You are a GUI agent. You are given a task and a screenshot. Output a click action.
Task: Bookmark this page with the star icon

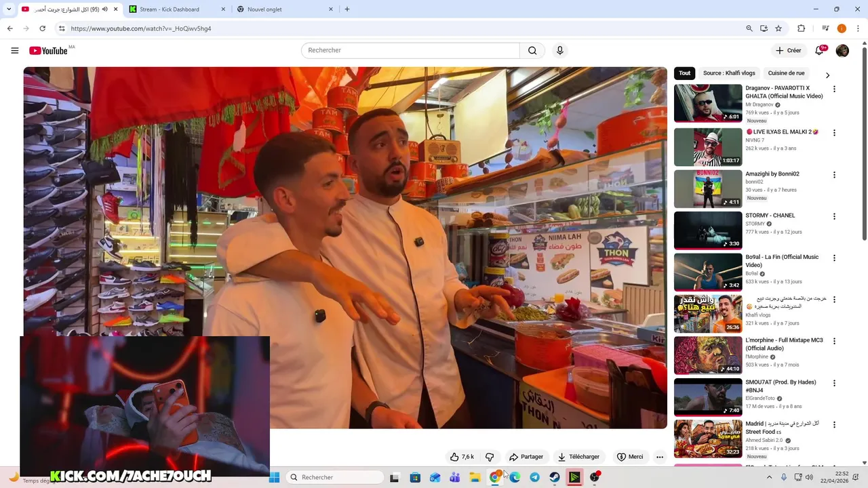[x=778, y=28]
